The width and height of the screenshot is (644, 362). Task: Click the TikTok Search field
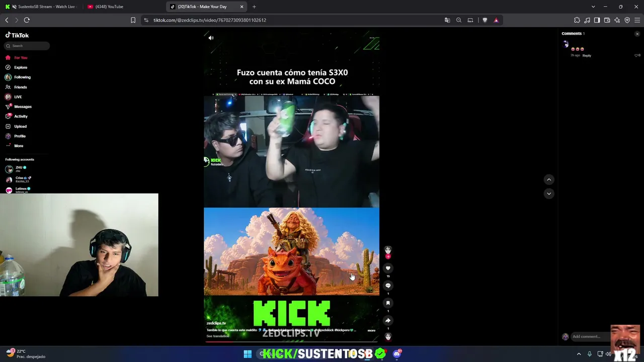27,46
